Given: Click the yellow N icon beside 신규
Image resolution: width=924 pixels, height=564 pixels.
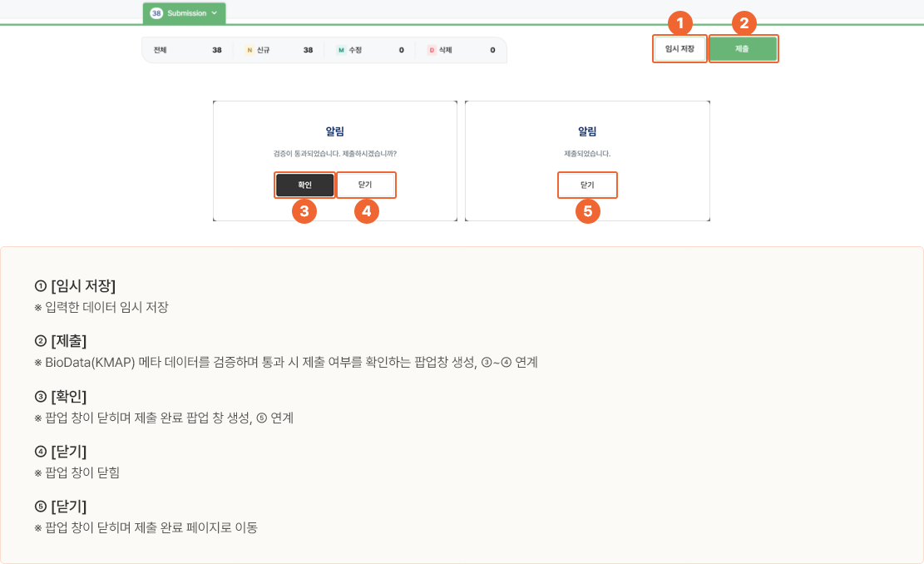Looking at the screenshot, I should [249, 50].
